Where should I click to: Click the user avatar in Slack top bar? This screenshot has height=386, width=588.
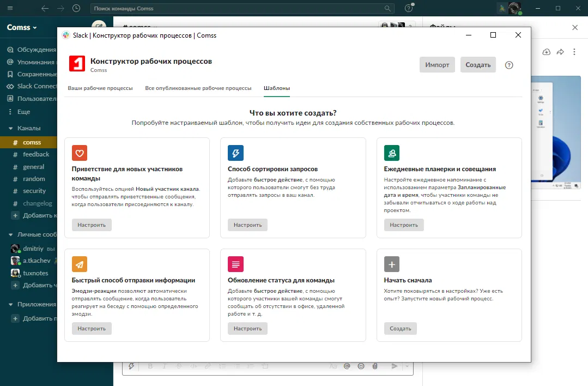(515, 8)
